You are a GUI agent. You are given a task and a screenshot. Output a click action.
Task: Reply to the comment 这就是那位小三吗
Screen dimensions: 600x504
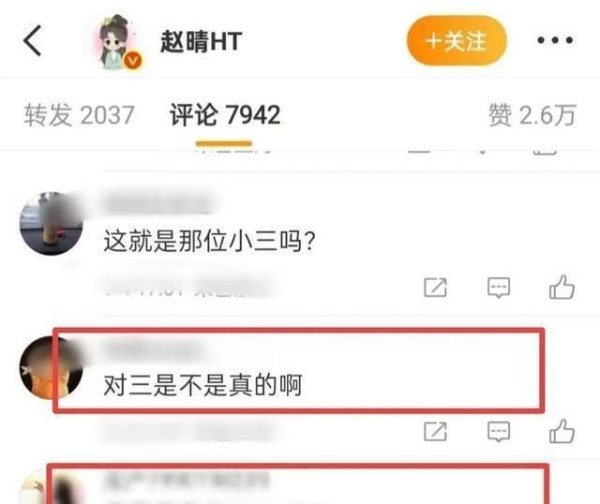[x=498, y=287]
